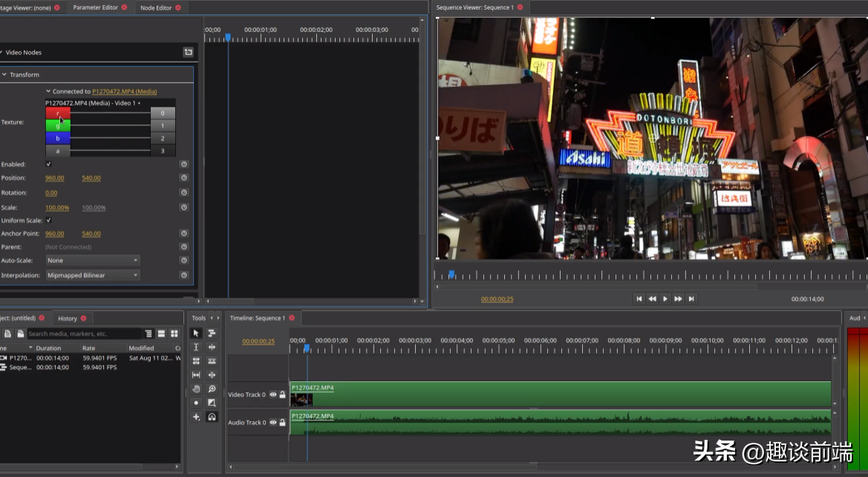Image resolution: width=868 pixels, height=477 pixels.
Task: Click Tools panel right arrow
Action: (x=218, y=318)
